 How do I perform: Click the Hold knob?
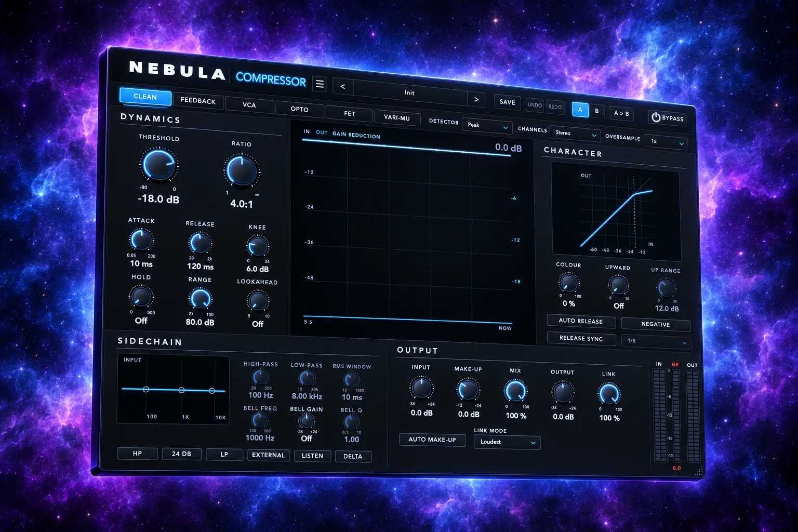pyautogui.click(x=141, y=297)
